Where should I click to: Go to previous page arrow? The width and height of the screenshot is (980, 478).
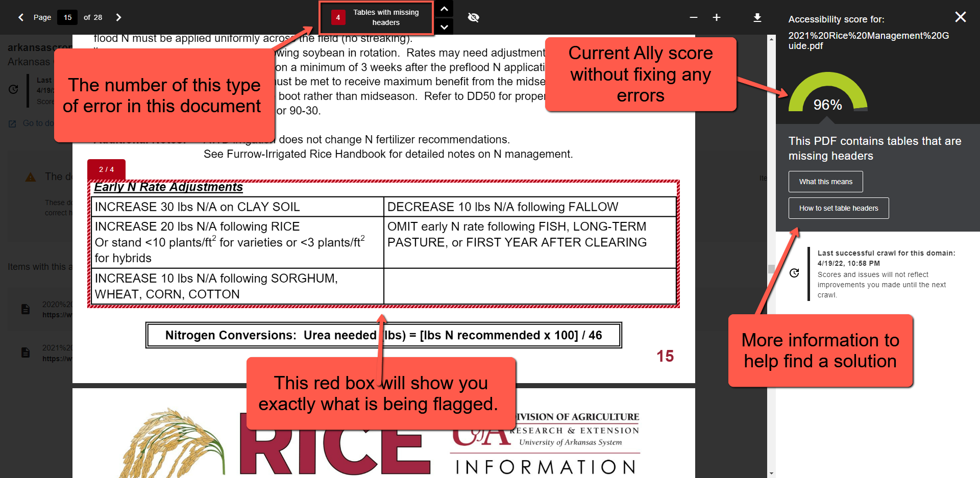[x=21, y=17]
